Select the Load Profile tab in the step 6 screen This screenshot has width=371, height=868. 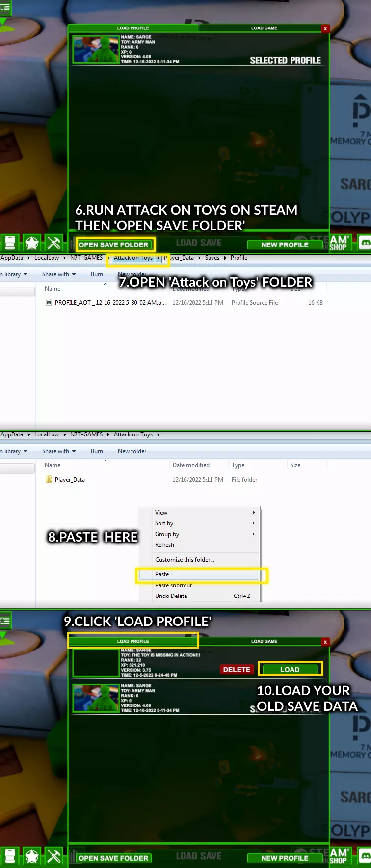pyautogui.click(x=133, y=28)
